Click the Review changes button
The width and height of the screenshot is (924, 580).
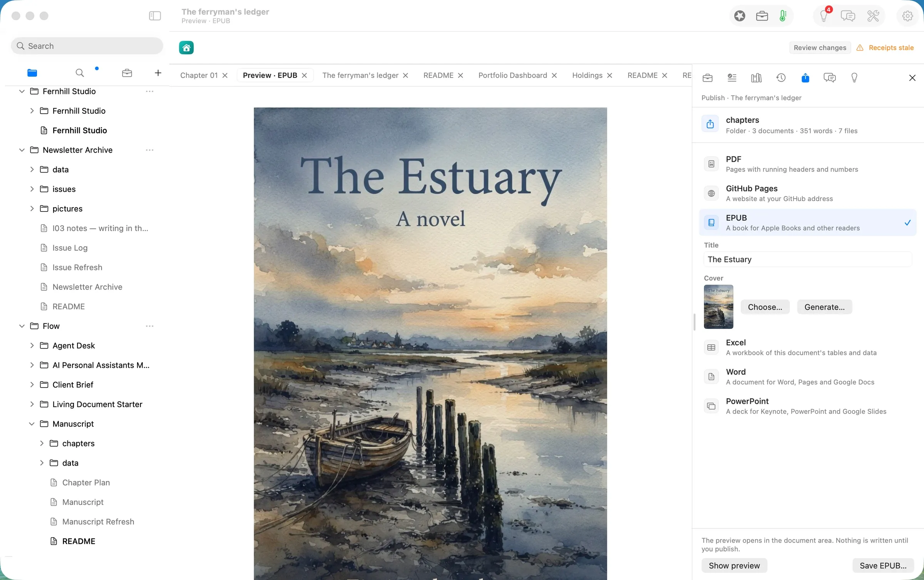(820, 47)
